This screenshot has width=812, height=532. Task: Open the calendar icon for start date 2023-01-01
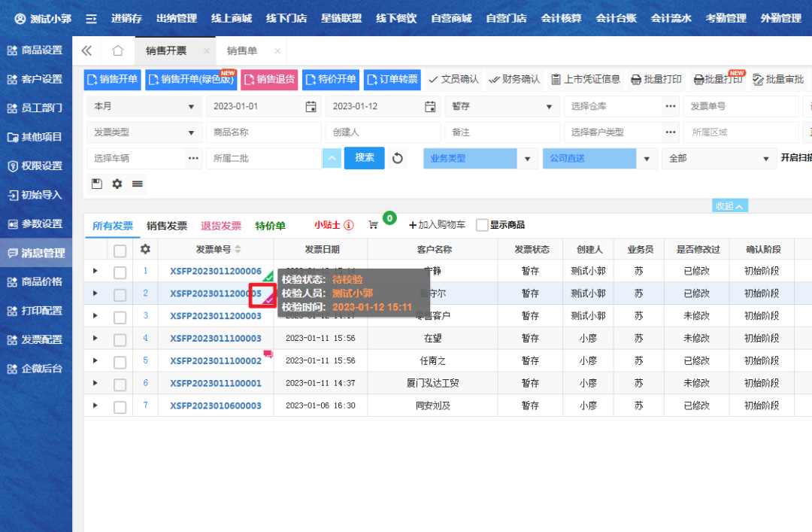(x=311, y=107)
